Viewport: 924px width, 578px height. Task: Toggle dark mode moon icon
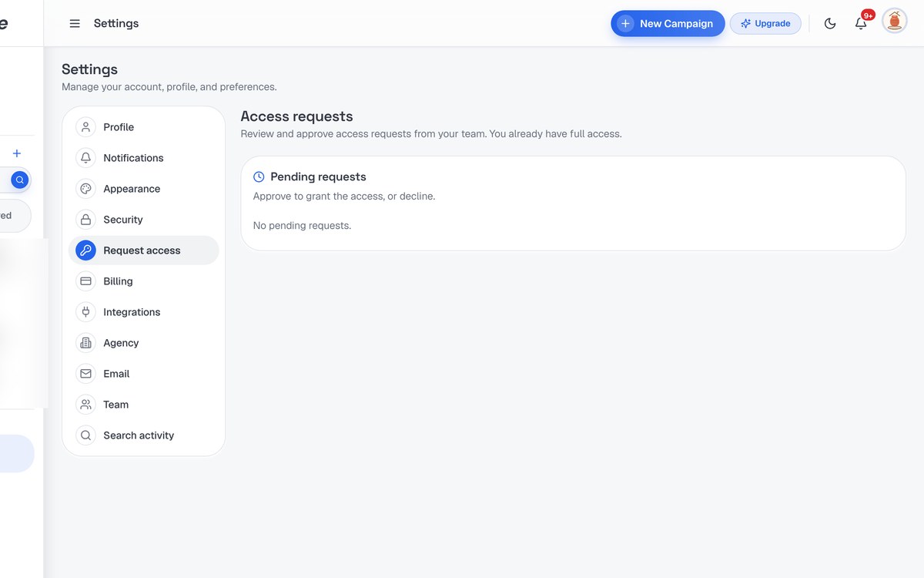point(830,24)
